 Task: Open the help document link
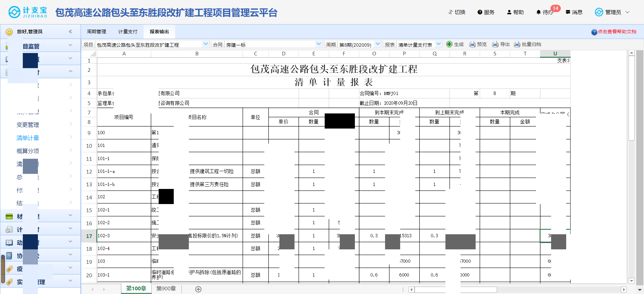click(614, 32)
